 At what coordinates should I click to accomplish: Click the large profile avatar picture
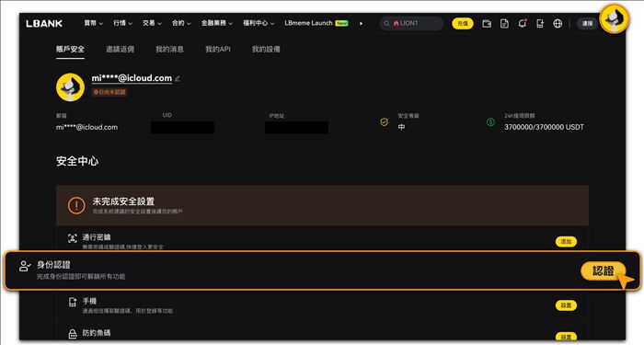pyautogui.click(x=70, y=87)
